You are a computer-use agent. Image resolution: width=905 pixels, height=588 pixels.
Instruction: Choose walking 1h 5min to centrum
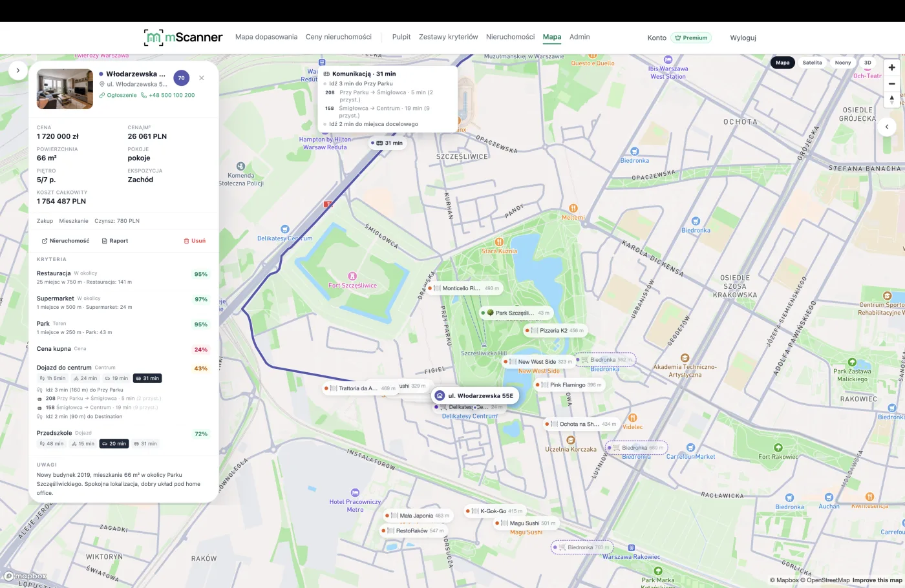(x=52, y=378)
